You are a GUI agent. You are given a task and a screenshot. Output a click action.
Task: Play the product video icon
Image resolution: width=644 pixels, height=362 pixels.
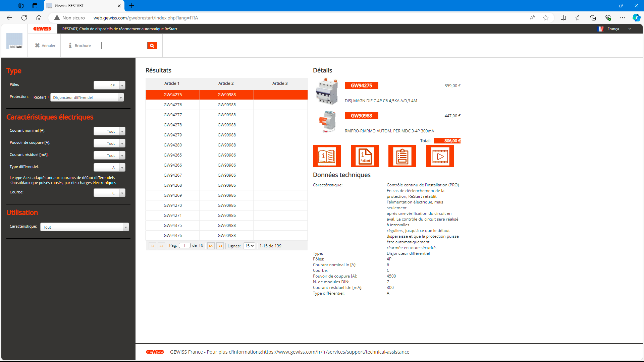point(440,156)
